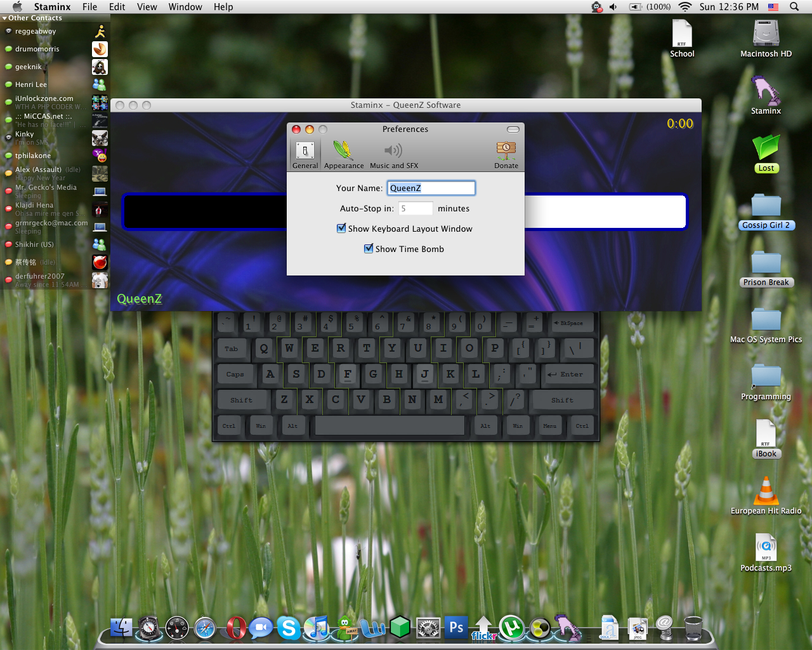This screenshot has width=812, height=650.
Task: Open iChat in the dock
Action: pyautogui.click(x=261, y=628)
